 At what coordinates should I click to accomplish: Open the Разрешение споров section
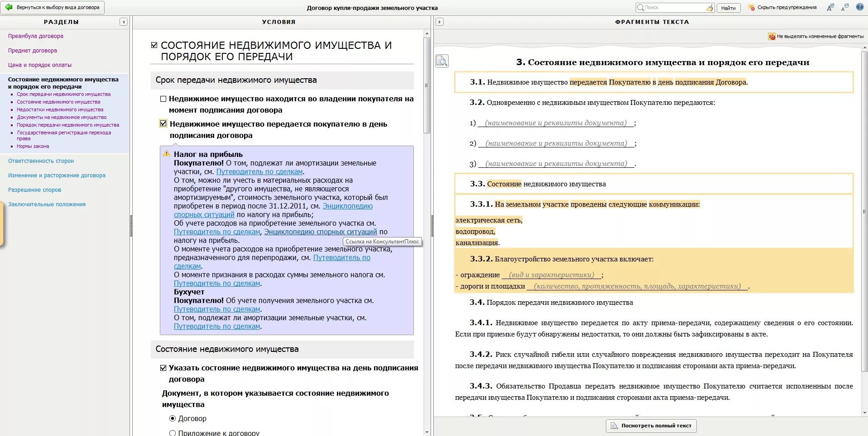pyautogui.click(x=34, y=190)
